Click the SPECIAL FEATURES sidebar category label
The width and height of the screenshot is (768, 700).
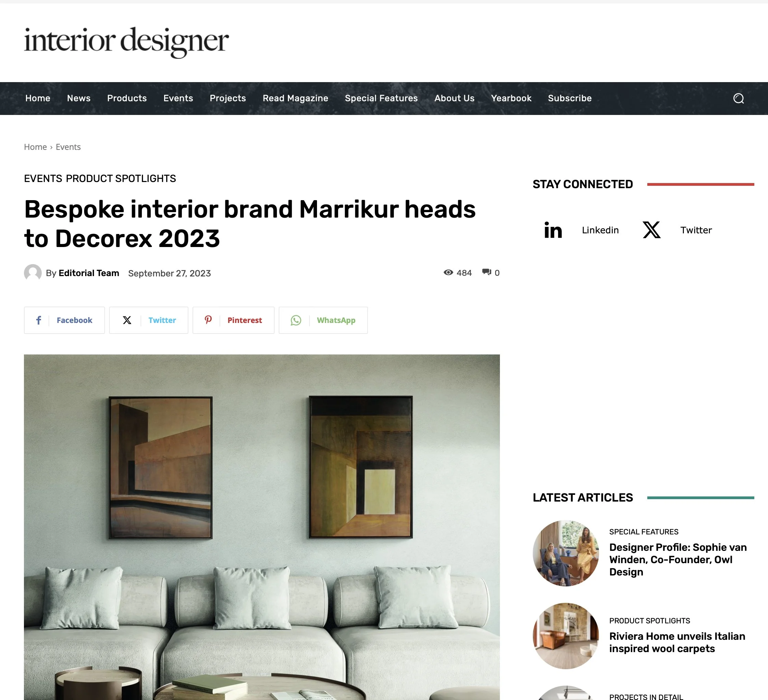click(x=644, y=532)
